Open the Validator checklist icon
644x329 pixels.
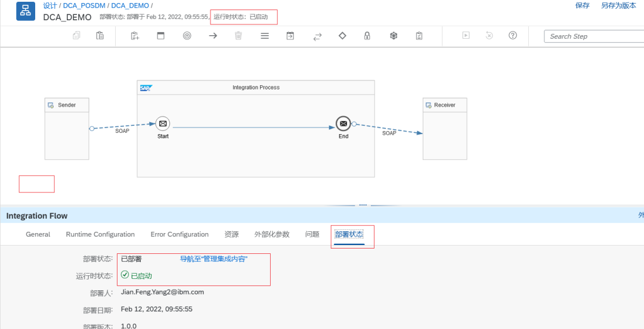[419, 36]
